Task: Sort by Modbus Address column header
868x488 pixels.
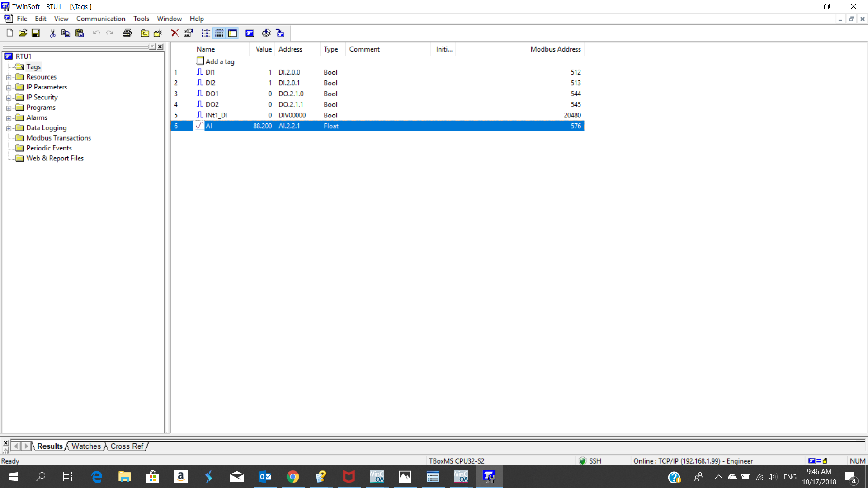Action: [x=555, y=49]
